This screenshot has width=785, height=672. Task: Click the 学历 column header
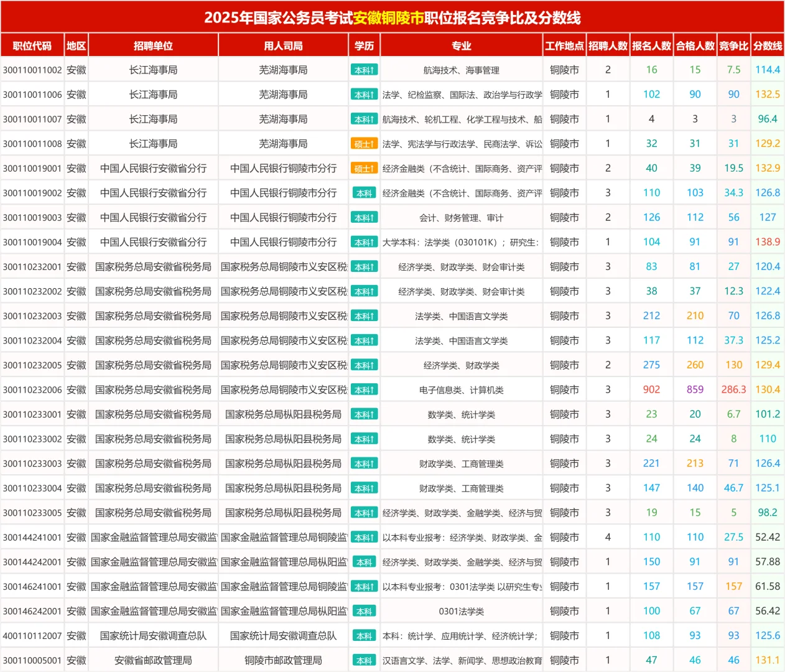tap(365, 45)
